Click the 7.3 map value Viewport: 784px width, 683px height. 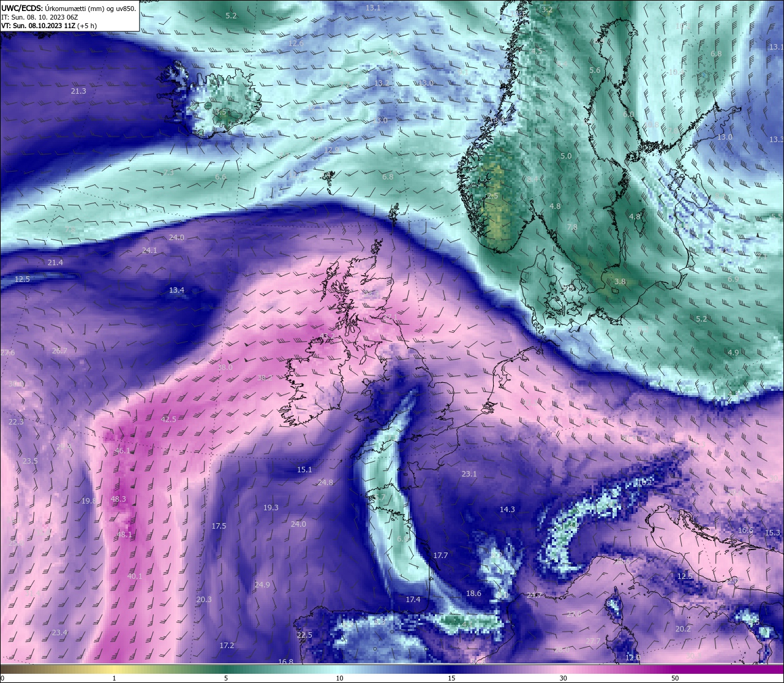coord(168,173)
